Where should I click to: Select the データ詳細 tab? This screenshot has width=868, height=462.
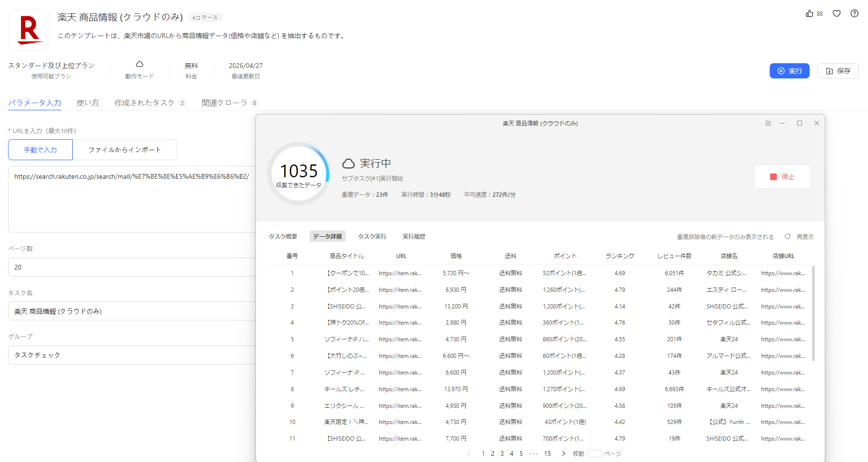click(327, 236)
